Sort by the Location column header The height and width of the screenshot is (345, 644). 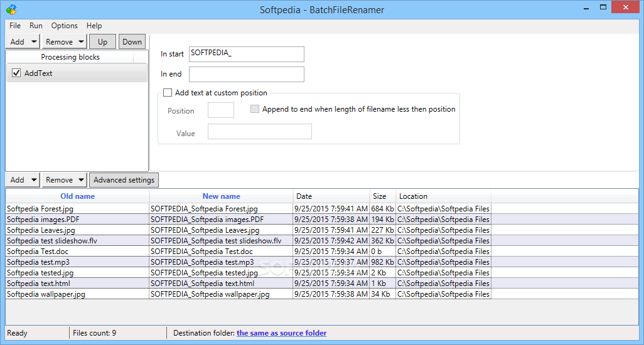click(x=443, y=196)
